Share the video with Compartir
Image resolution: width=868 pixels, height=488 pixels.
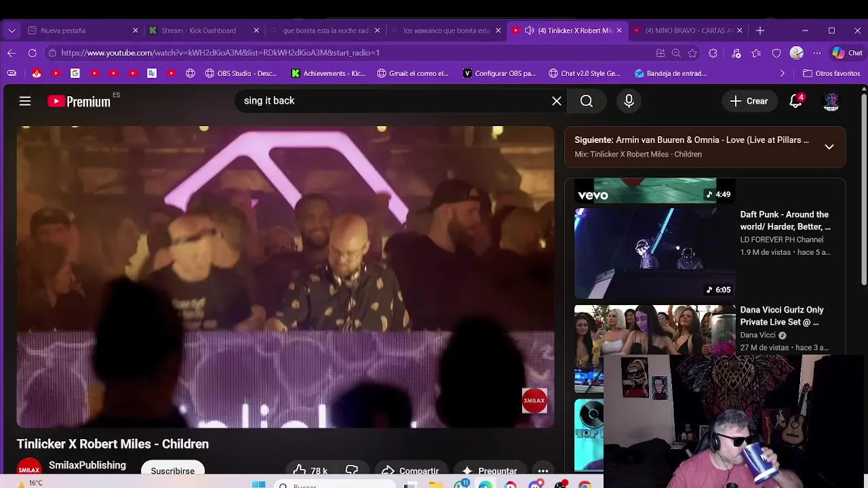click(x=410, y=470)
